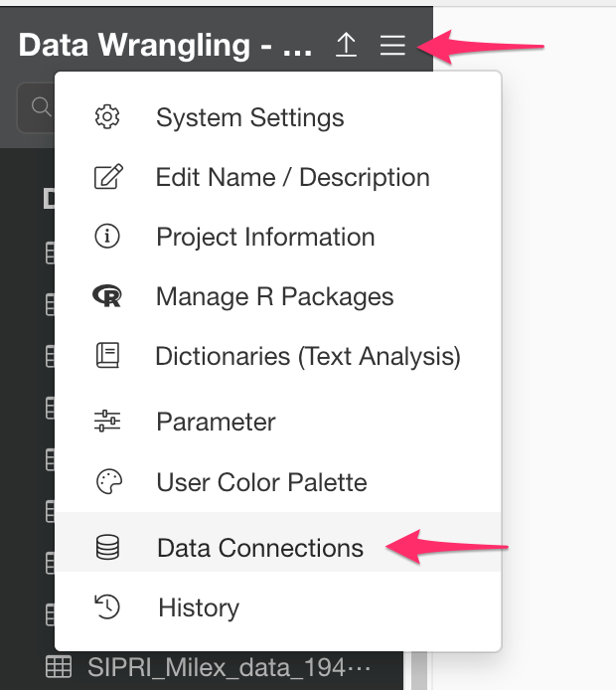Open System Settings menu entry
Screen dimensions: 616x690
click(249, 117)
